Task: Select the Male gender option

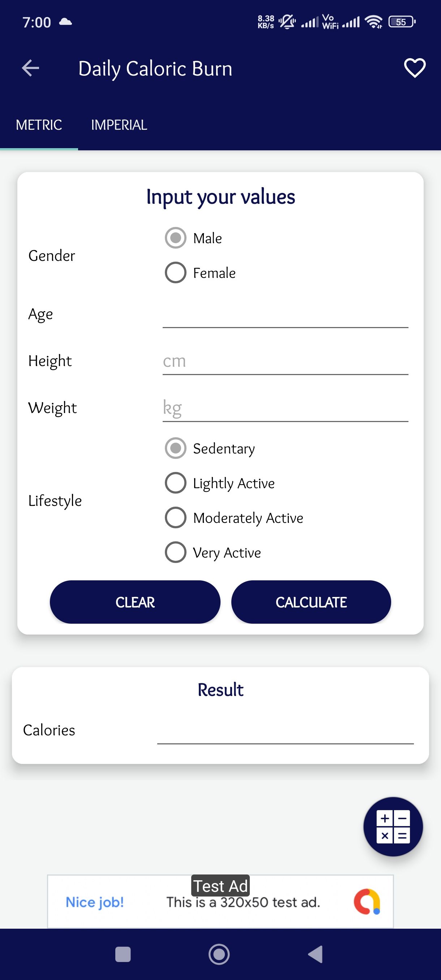Action: click(x=175, y=238)
